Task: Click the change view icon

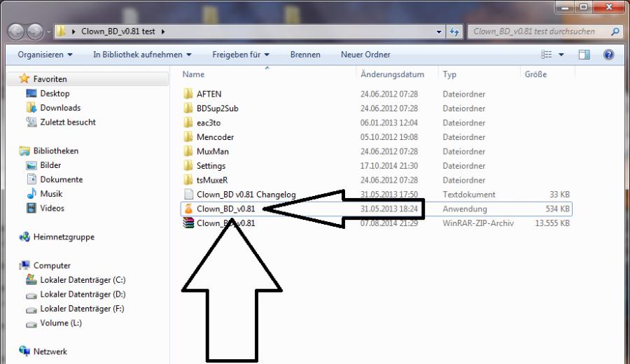Action: pos(547,55)
